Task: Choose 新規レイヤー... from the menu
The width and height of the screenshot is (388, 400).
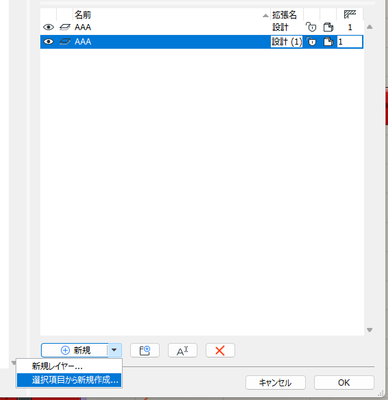Action: coord(69,366)
